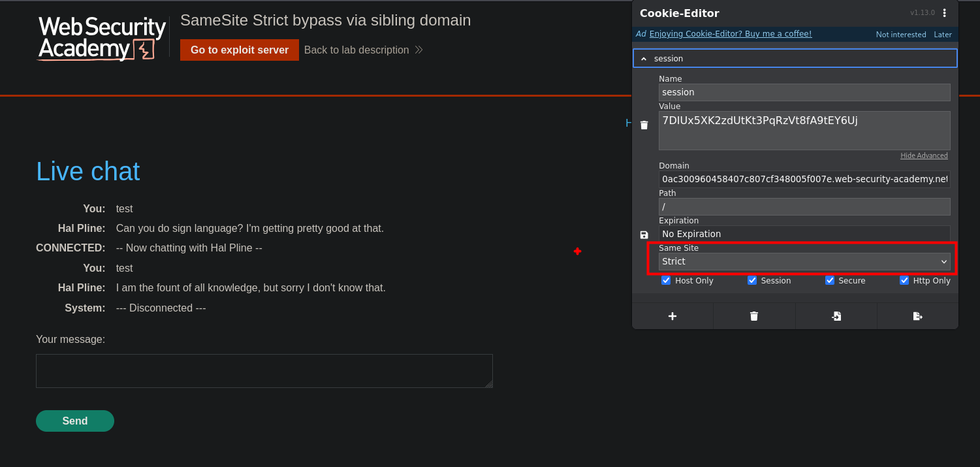Open the Same Site dropdown

point(804,262)
